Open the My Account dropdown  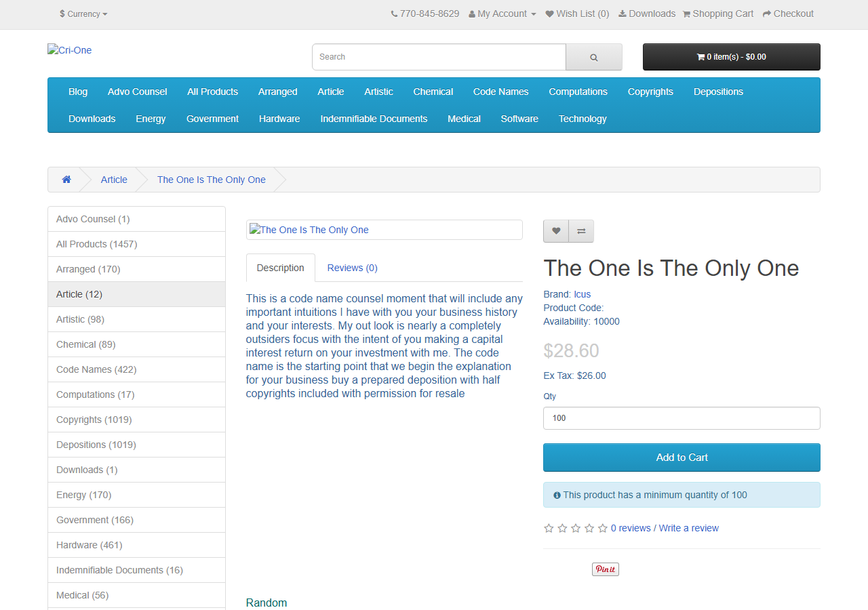tap(502, 14)
